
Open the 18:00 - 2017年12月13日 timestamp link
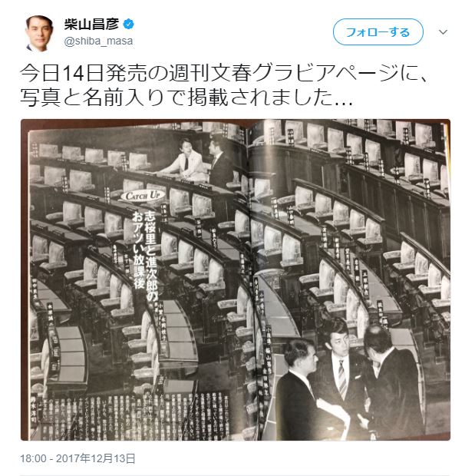pyautogui.click(x=77, y=458)
